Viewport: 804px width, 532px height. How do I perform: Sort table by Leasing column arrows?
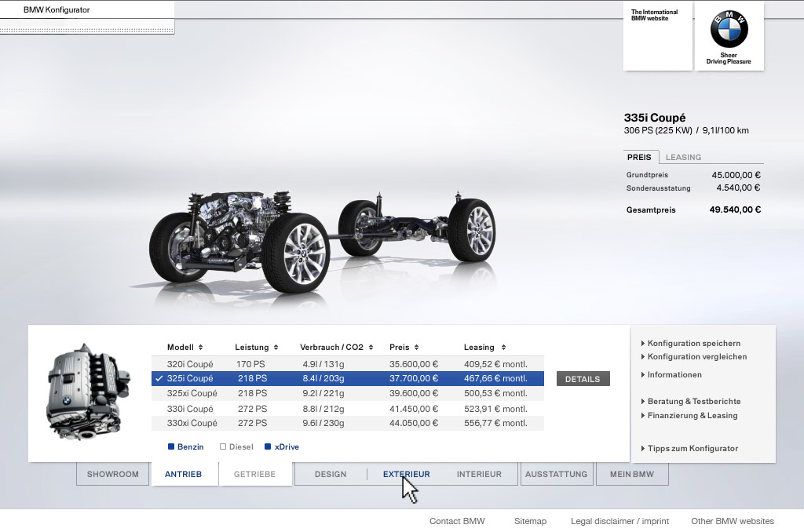coord(503,348)
